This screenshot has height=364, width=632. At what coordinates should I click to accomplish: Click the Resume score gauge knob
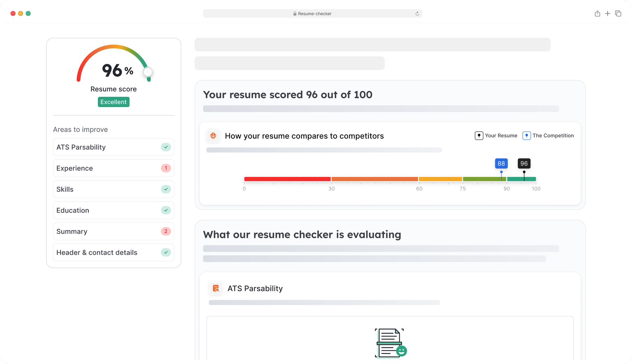148,72
